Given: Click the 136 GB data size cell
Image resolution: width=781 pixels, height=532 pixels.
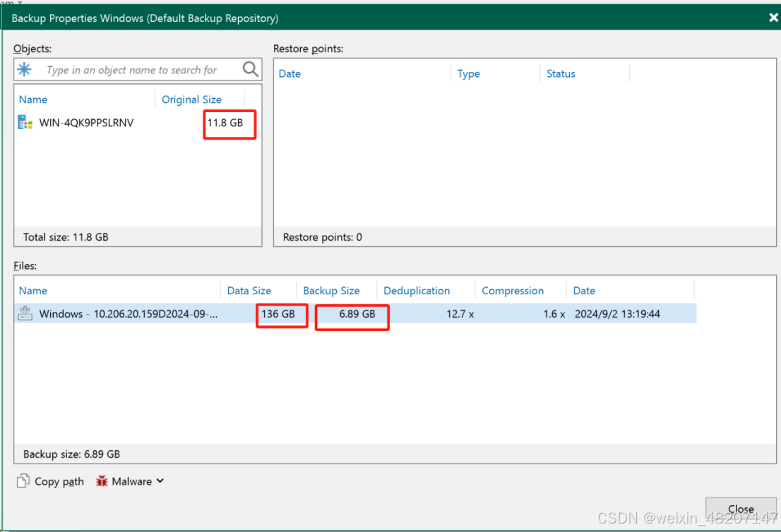Looking at the screenshot, I should click(x=278, y=314).
